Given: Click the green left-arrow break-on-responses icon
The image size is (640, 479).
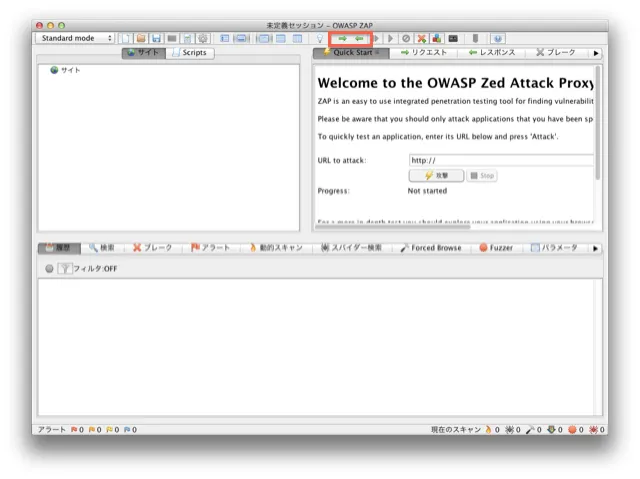Looking at the screenshot, I should (x=359, y=38).
